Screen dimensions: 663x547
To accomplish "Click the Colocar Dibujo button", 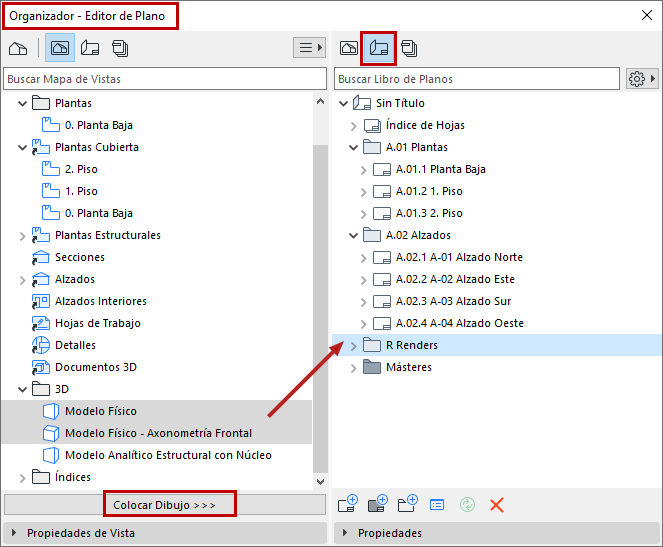I will [x=165, y=505].
